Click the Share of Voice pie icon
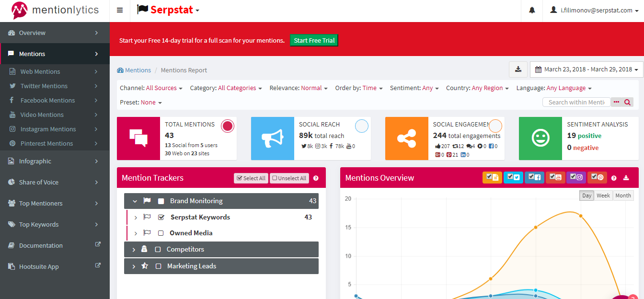Image resolution: width=644 pixels, height=299 pixels. [x=11, y=183]
